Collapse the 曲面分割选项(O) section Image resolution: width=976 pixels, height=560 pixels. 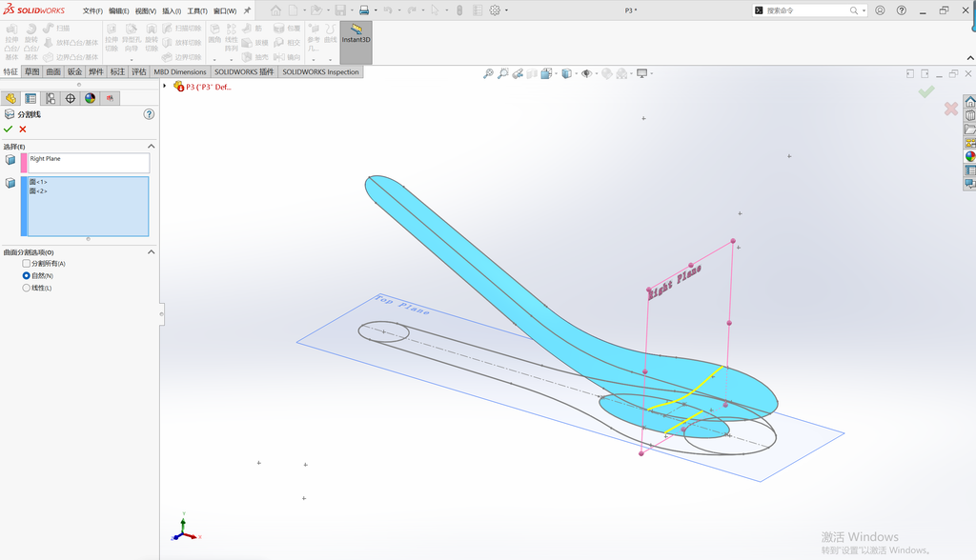pyautogui.click(x=151, y=252)
